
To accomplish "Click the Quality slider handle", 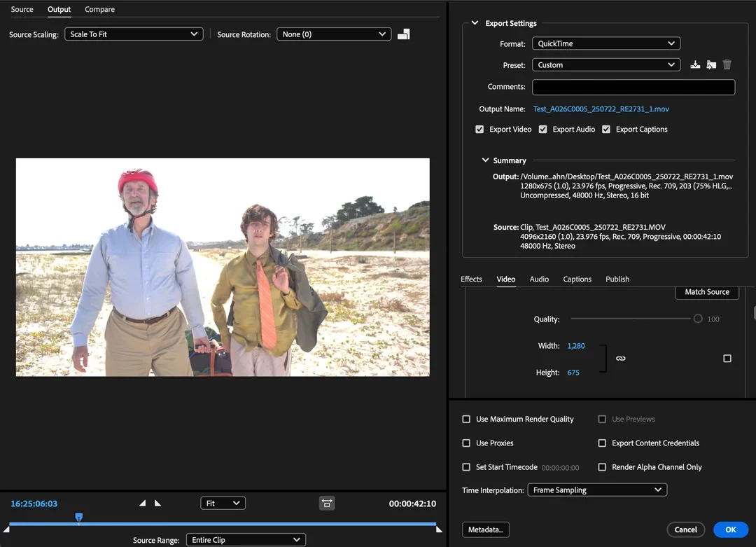I will pos(698,319).
